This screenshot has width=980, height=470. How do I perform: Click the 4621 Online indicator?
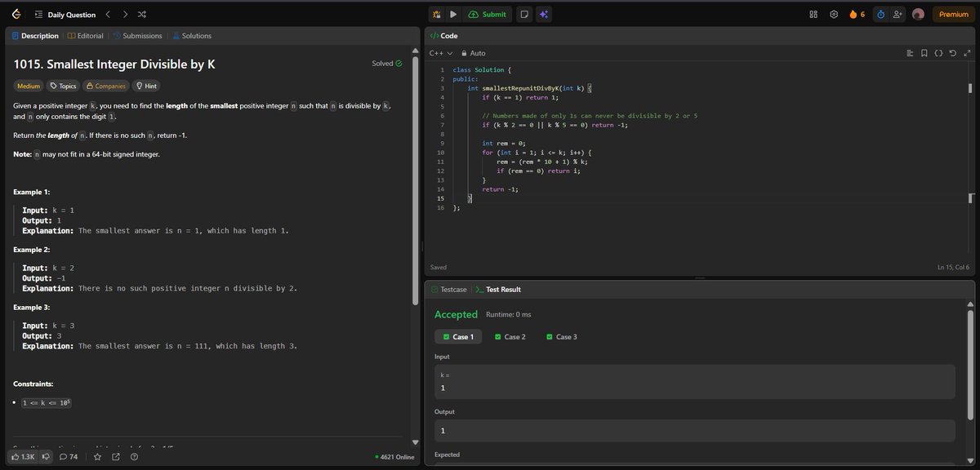tap(394, 457)
